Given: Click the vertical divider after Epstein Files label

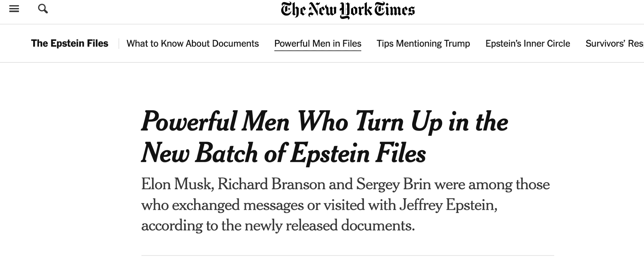Looking at the screenshot, I should 119,43.
